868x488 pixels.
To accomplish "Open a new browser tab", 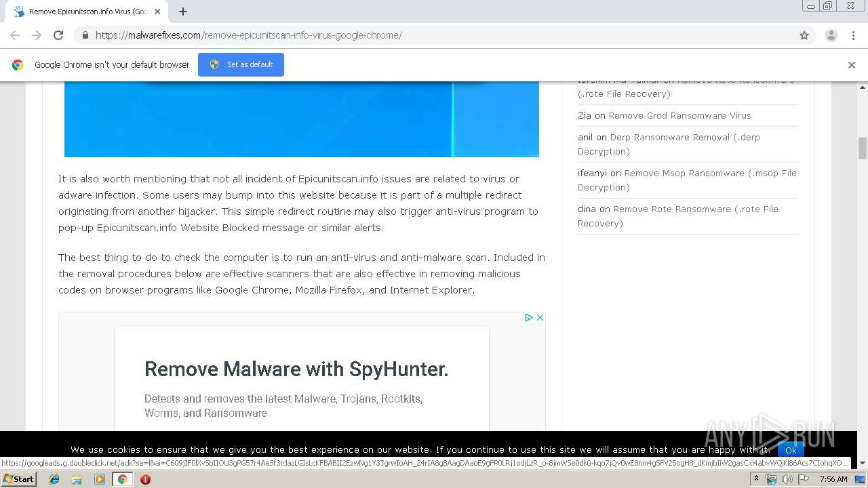I will pyautogui.click(x=183, y=12).
